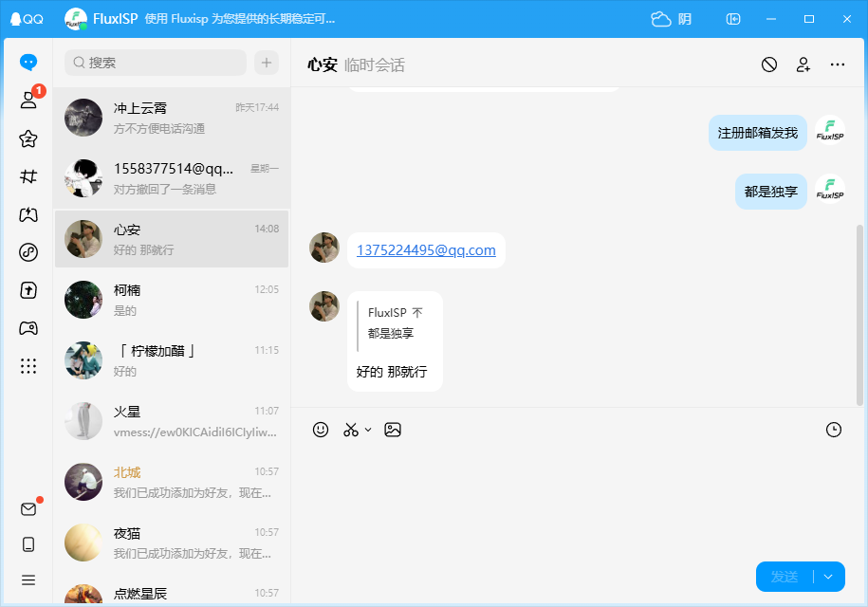Open QQ Zone star icon in sidebar

(28, 138)
